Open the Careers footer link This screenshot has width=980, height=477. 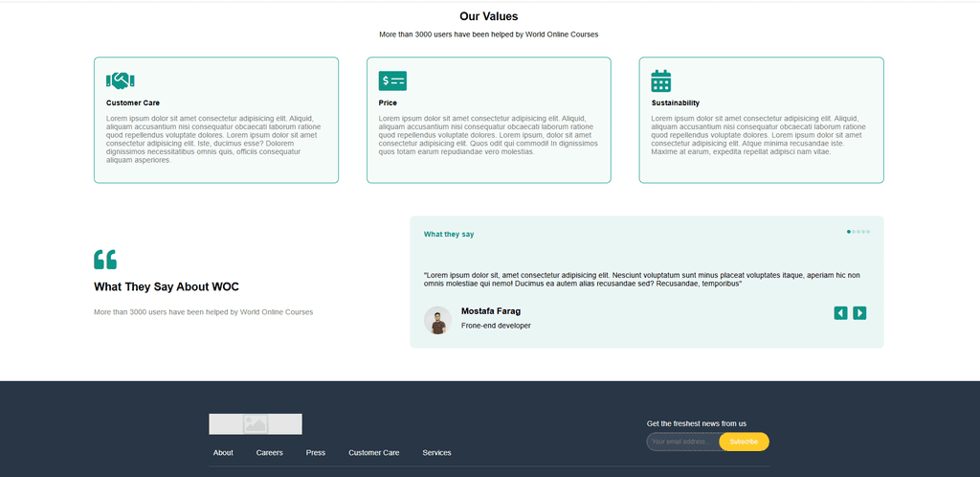(x=269, y=453)
